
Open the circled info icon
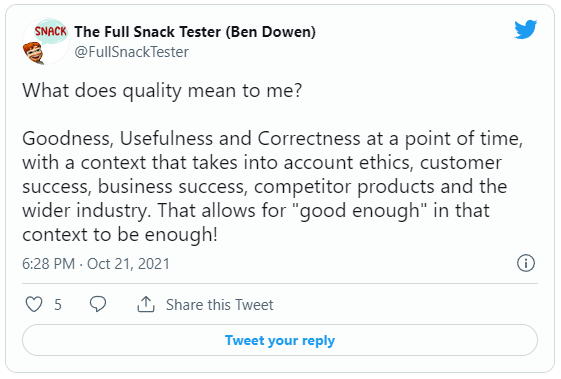pos(526,263)
